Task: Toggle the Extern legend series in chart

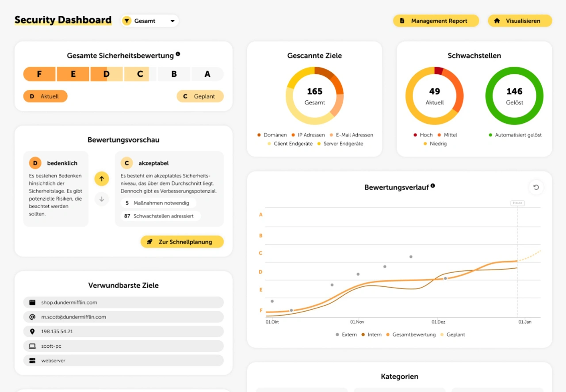Action: (x=346, y=335)
